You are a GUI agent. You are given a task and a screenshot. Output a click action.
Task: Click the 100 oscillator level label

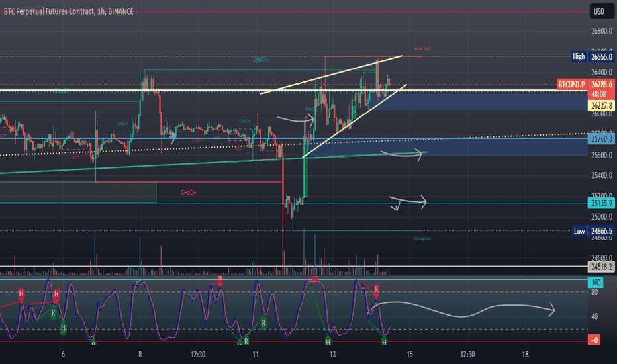(596, 282)
